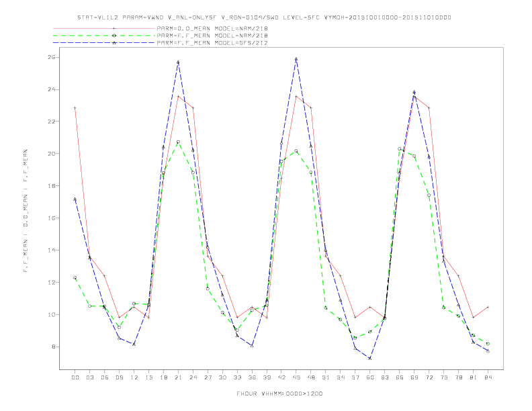
Task: Click x-axis tick label 63
Action: 385,377
